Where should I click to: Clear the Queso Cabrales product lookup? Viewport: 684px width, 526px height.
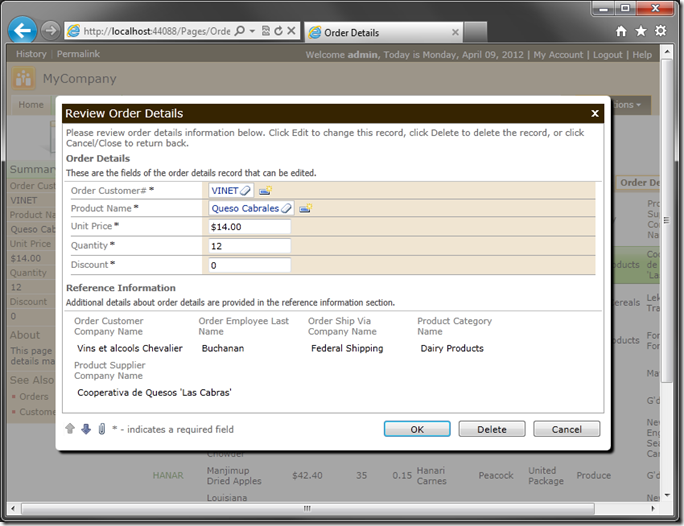pos(286,208)
